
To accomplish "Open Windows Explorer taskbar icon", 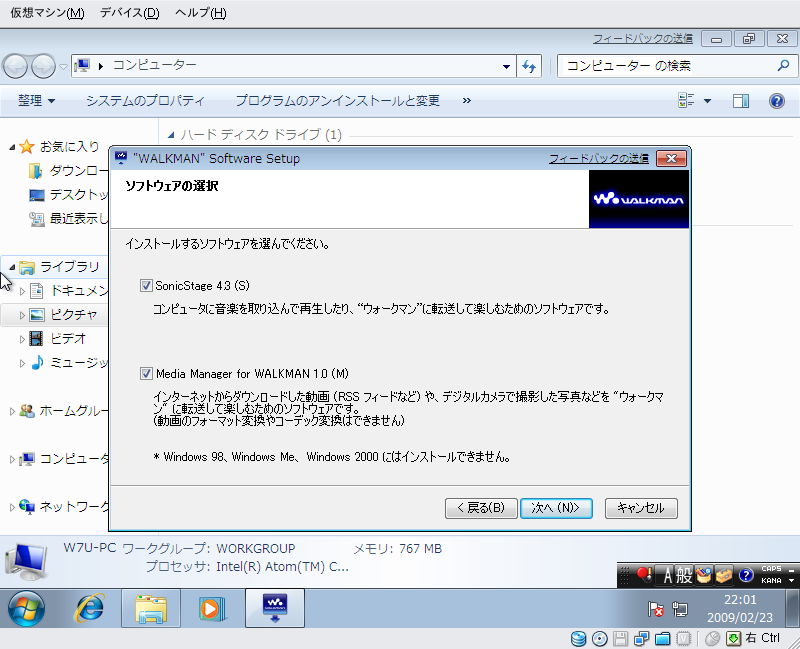I will coord(151,608).
